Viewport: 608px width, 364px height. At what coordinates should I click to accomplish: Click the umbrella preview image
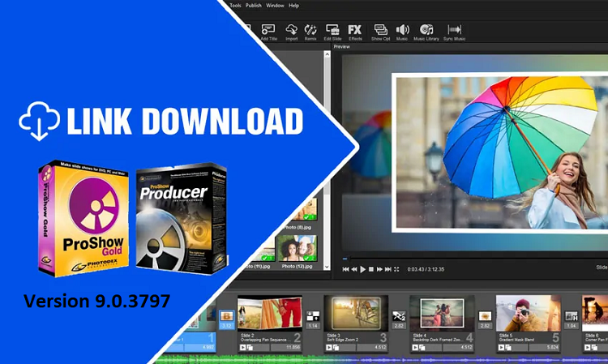[x=500, y=152]
